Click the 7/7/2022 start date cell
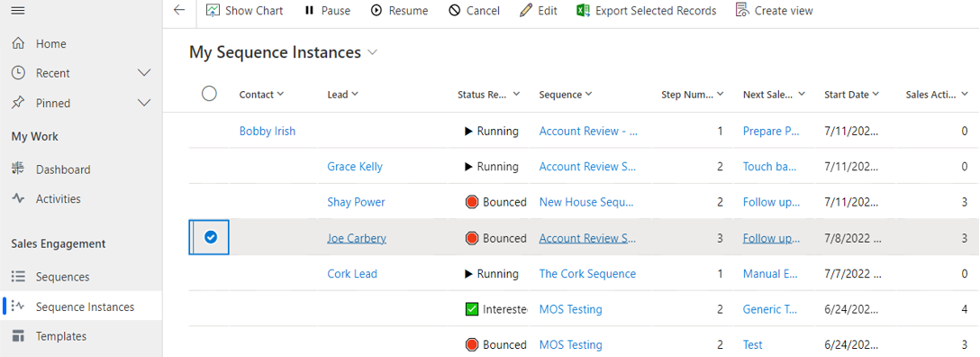Viewport: 980px width, 357px height. tap(852, 274)
